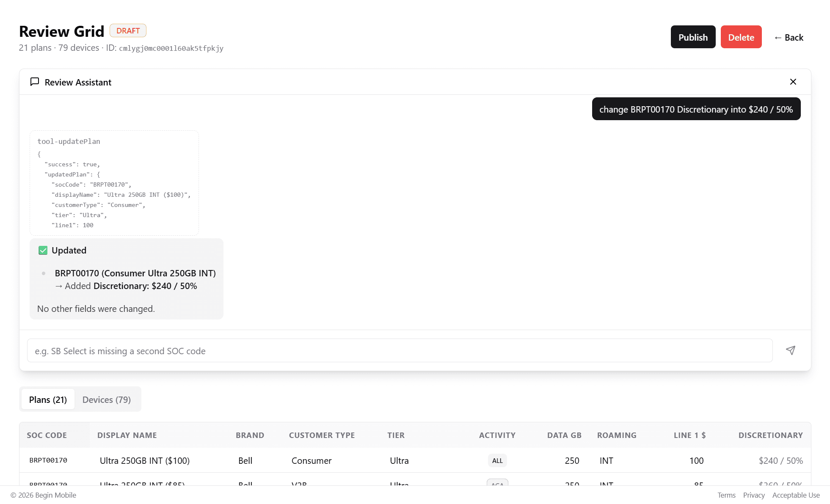
Task: Delete the current grid
Action: click(741, 37)
